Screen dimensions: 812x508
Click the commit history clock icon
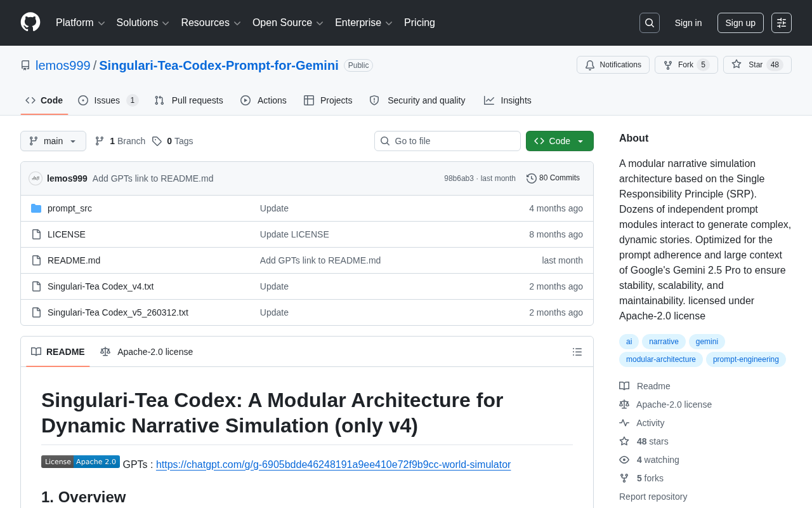[532, 178]
